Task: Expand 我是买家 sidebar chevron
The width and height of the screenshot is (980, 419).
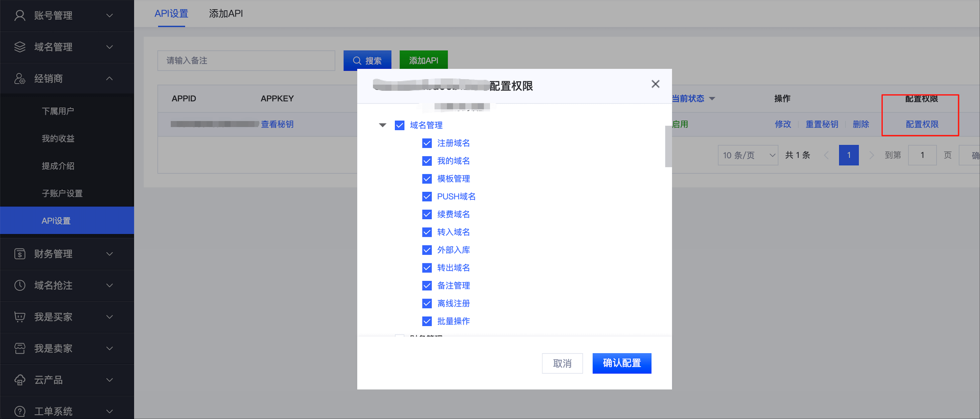Action: pos(110,317)
